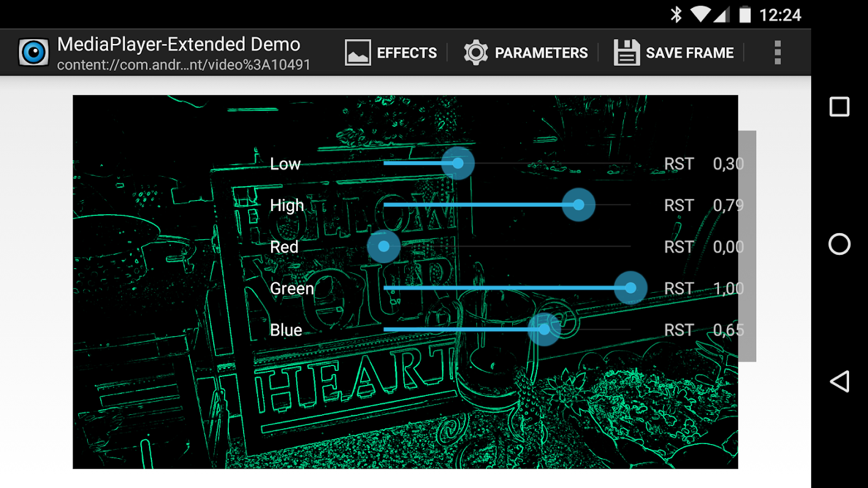Click the Green parameter label
Image resolution: width=868 pixels, height=488 pixels.
292,289
